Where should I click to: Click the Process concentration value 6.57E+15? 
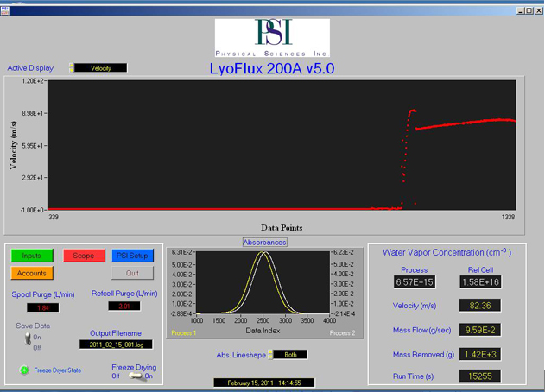point(415,282)
